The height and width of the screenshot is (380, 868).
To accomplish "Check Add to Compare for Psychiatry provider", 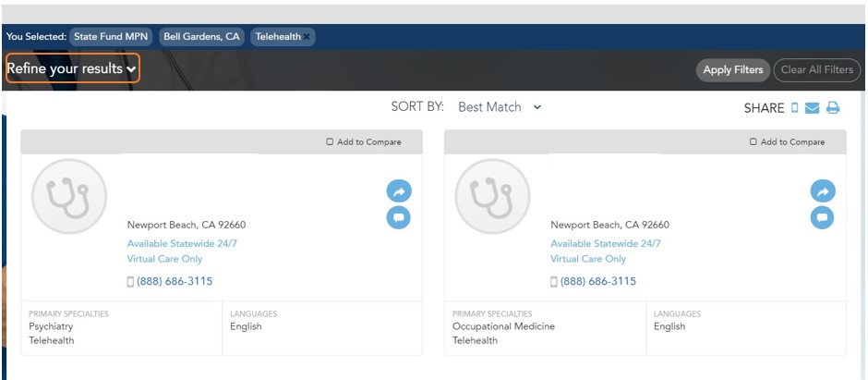I will [330, 142].
